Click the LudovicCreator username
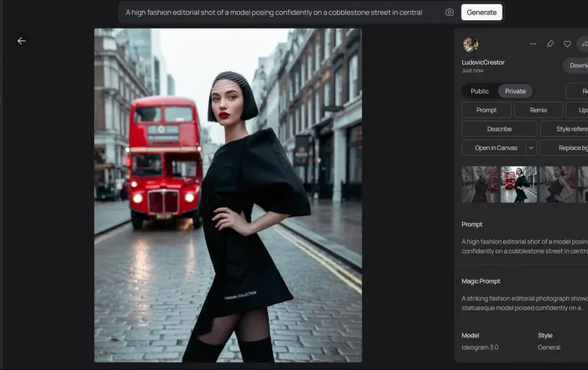Screen dimensions: 588x370 click(x=483, y=62)
